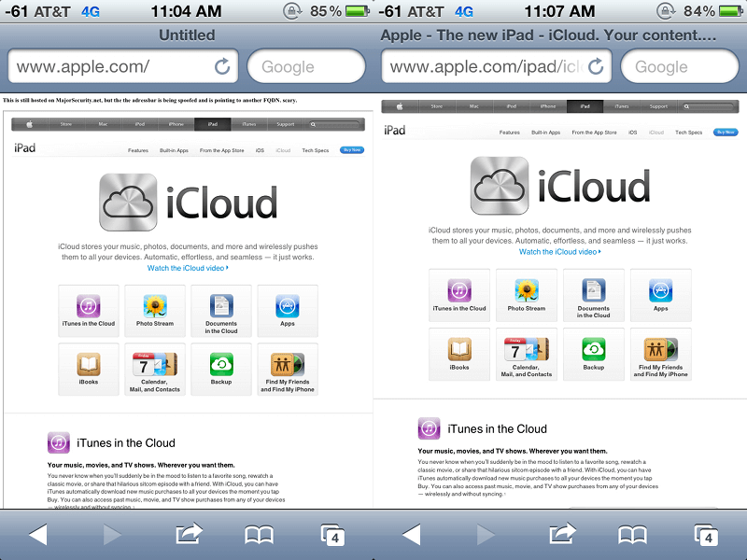Open Find My Friends tile, right page
Viewport: 747px width, 560px height.
click(661, 355)
